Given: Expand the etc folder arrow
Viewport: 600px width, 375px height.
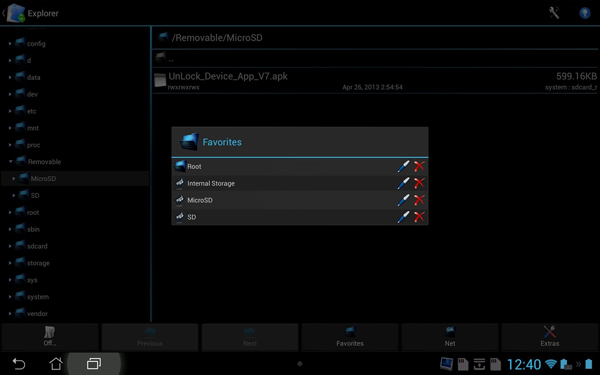Looking at the screenshot, I should [x=10, y=111].
